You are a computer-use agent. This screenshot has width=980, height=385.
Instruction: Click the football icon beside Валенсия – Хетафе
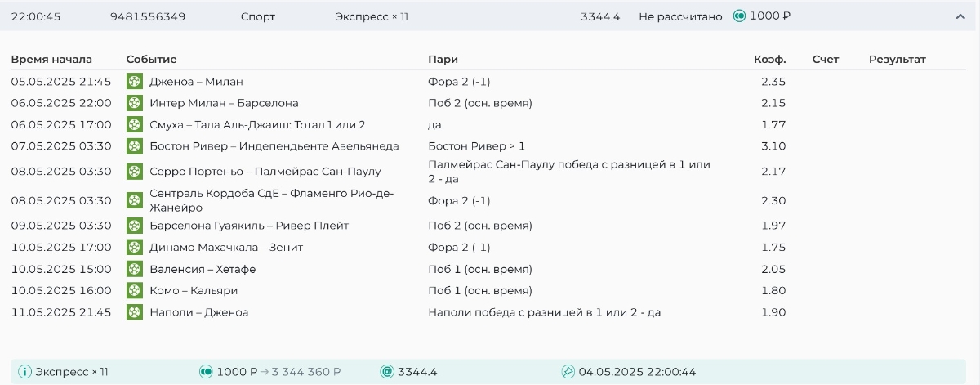(x=135, y=269)
